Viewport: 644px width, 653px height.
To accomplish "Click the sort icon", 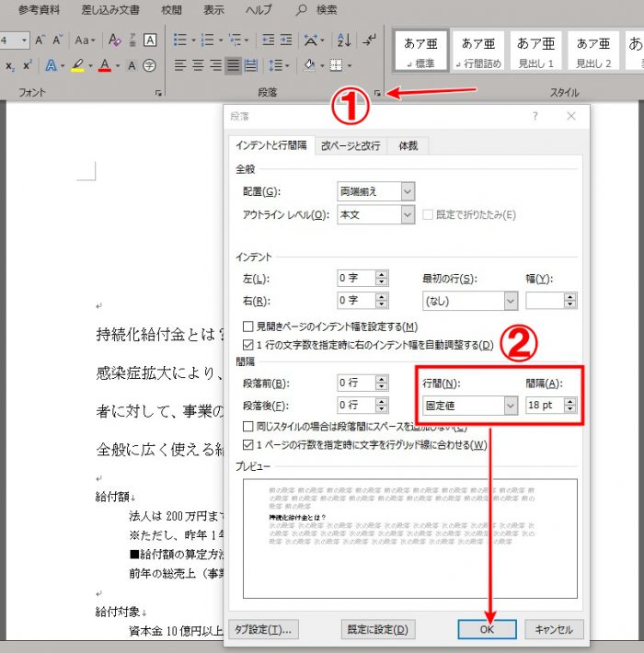I will coord(344,40).
